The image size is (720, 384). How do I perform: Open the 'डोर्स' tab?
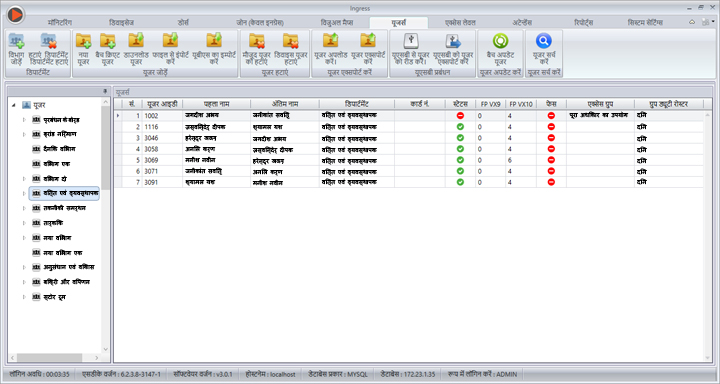[x=183, y=23]
